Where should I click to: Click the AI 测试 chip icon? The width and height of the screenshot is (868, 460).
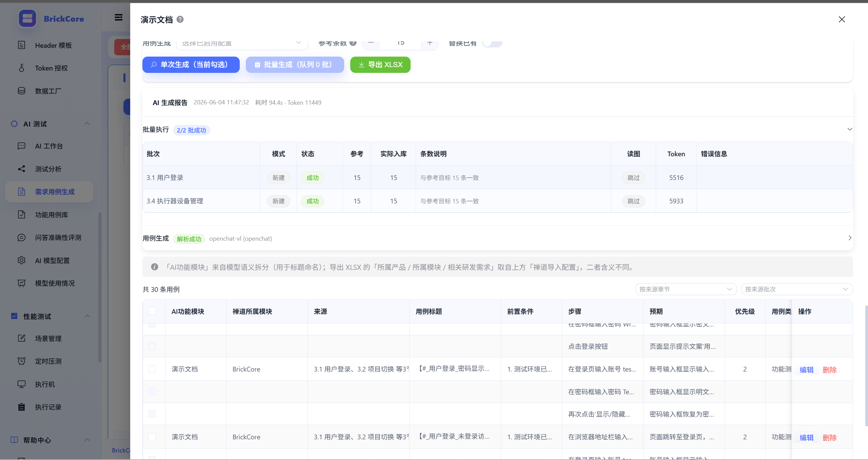(x=14, y=124)
